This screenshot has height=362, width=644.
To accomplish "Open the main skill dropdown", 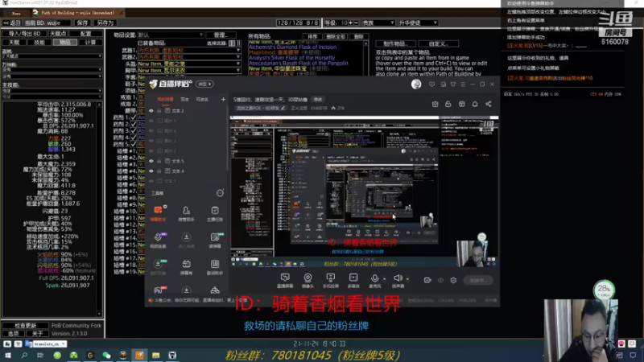I will (52, 91).
